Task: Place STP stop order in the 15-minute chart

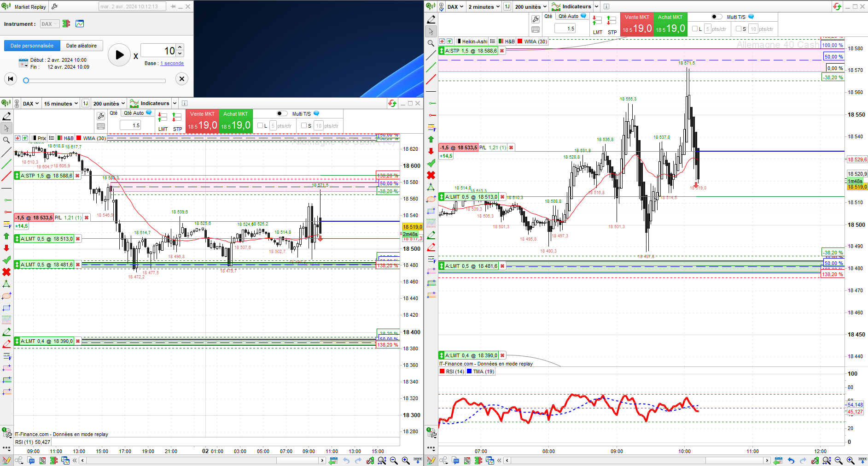Action: 177,122
